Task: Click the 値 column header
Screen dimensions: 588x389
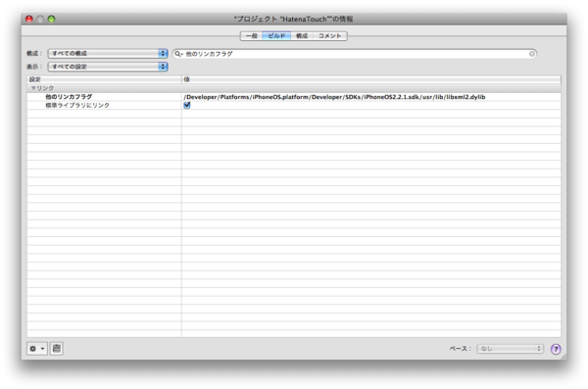Action: pyautogui.click(x=371, y=79)
